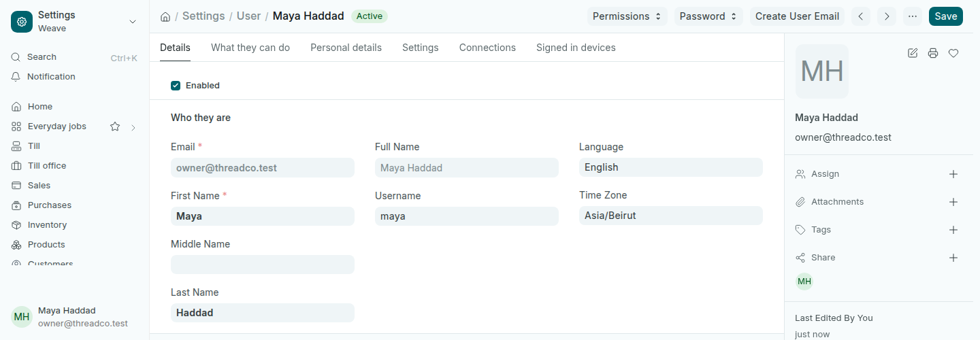Open the What they can do tab

250,48
